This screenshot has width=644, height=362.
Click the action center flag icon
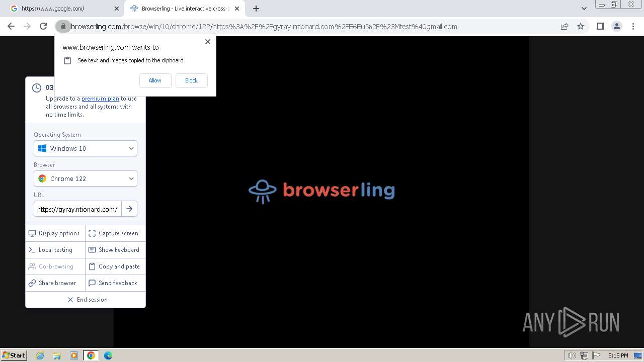(596, 355)
